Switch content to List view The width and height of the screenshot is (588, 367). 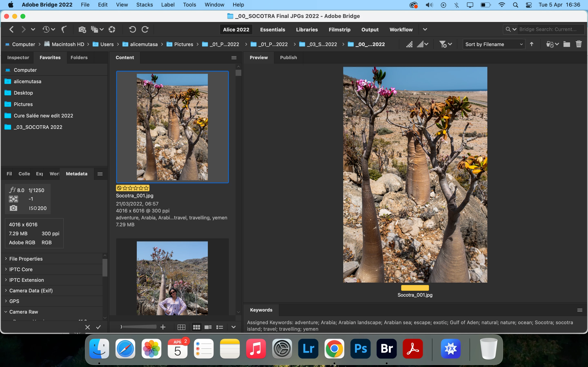pyautogui.click(x=220, y=327)
